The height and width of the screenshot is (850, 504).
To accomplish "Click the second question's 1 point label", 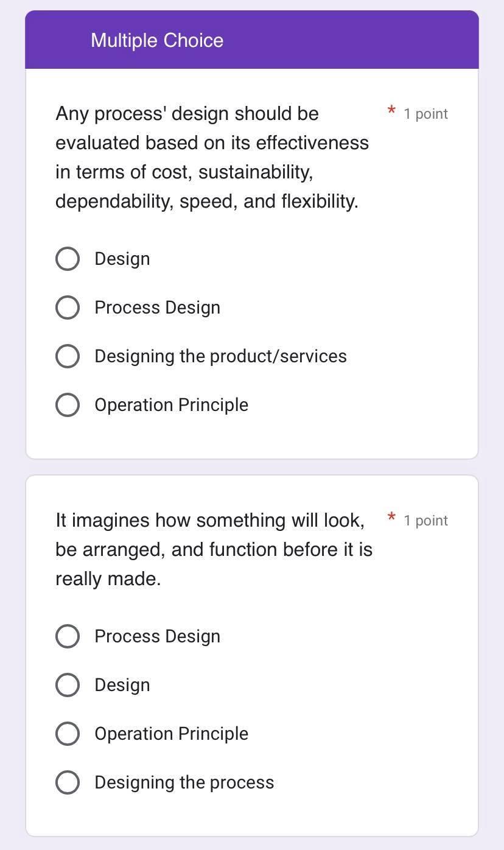I will pos(425,520).
